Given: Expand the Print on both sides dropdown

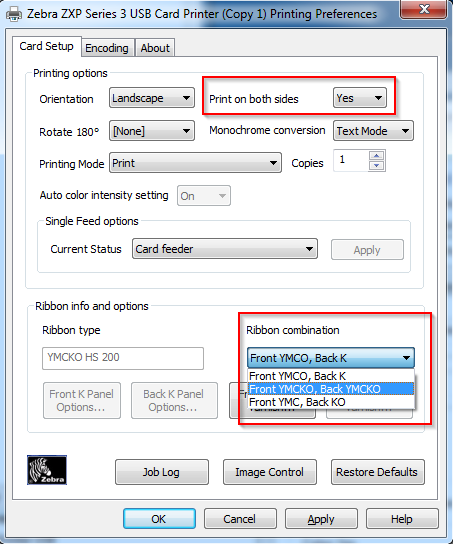Looking at the screenshot, I should coord(360,98).
